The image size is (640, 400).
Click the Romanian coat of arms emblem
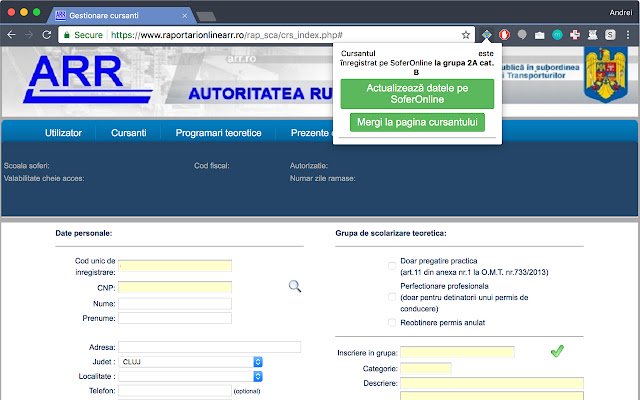click(606, 74)
